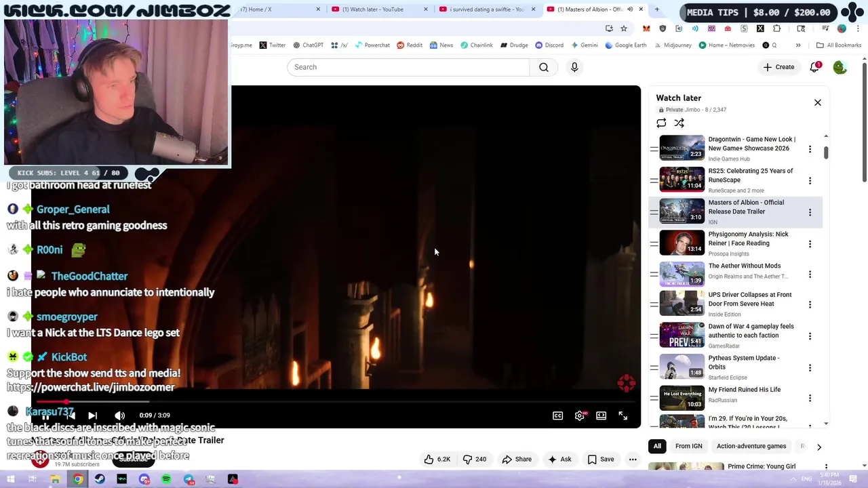Screen dimensions: 868x488
Task: Open options for Physiognomy Analysis playlist video
Action: coord(810,244)
